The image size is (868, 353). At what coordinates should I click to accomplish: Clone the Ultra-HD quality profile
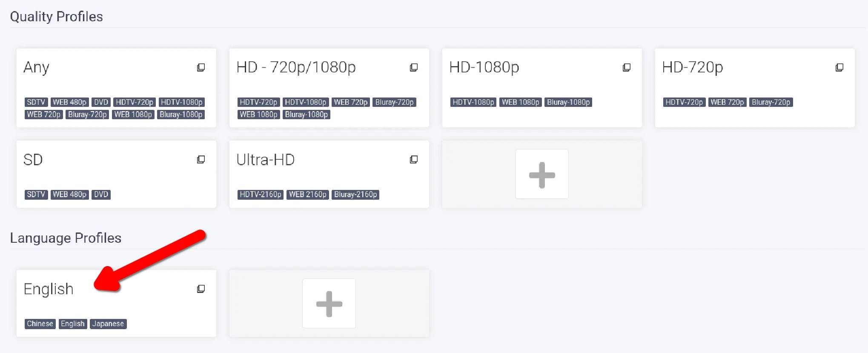(x=414, y=160)
